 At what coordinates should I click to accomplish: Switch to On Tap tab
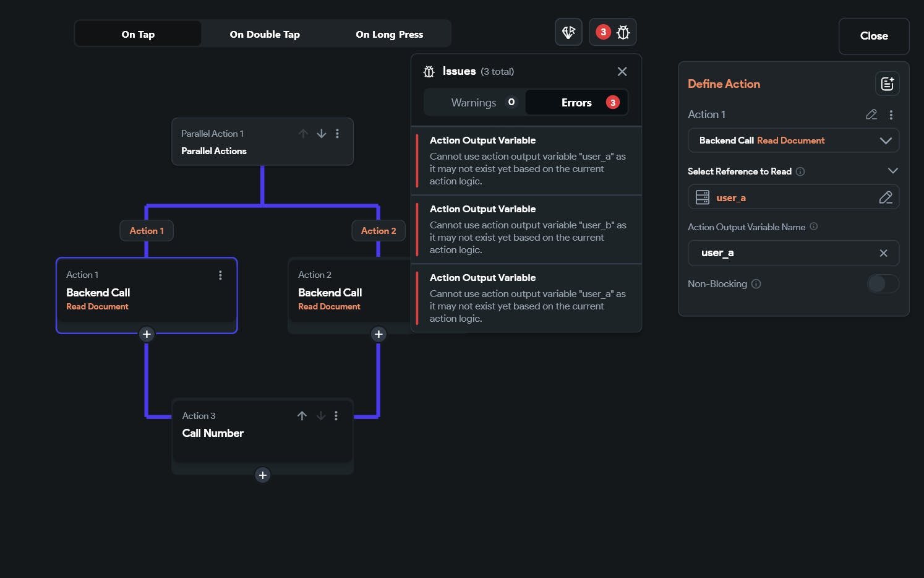[x=138, y=34]
